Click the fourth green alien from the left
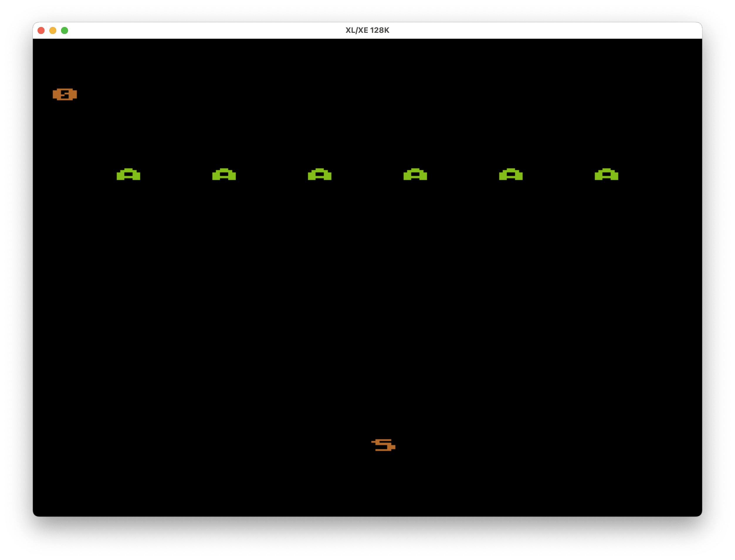735x560 pixels. tap(415, 174)
